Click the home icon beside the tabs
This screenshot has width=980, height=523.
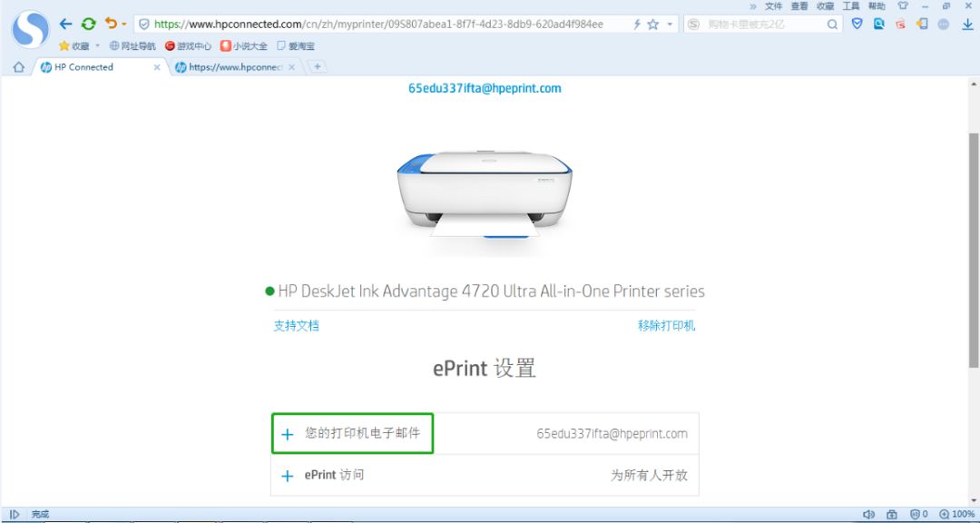tap(19, 67)
